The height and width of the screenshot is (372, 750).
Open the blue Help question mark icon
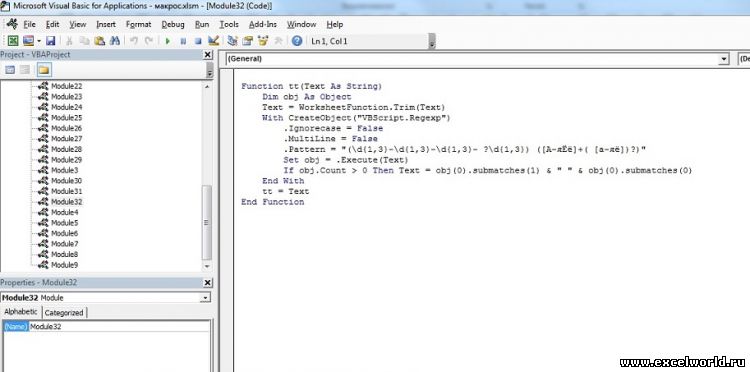click(297, 41)
